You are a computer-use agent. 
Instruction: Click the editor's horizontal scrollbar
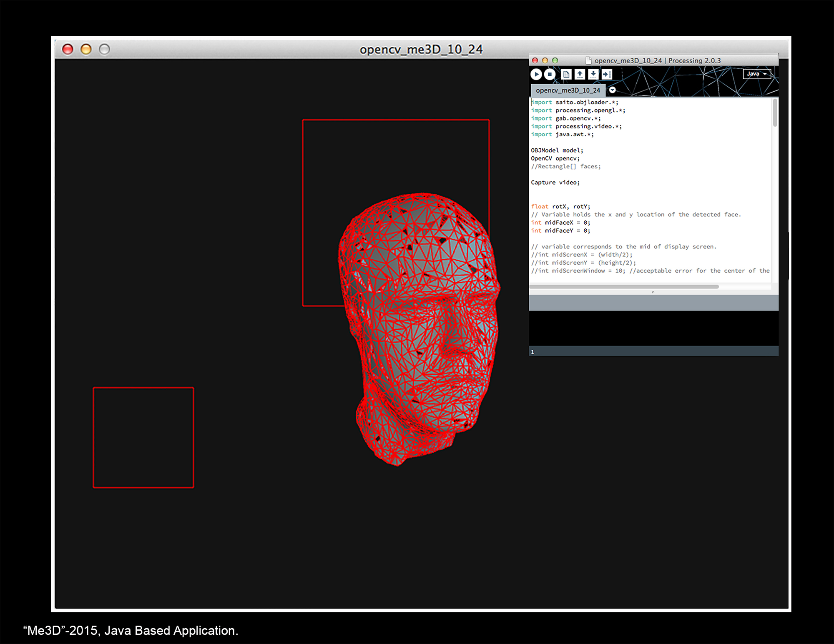[x=624, y=287]
